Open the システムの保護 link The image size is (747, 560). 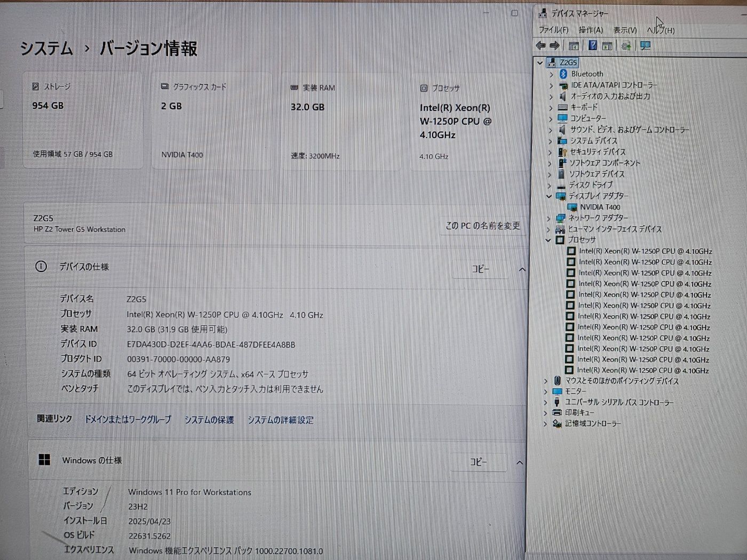[x=209, y=420]
